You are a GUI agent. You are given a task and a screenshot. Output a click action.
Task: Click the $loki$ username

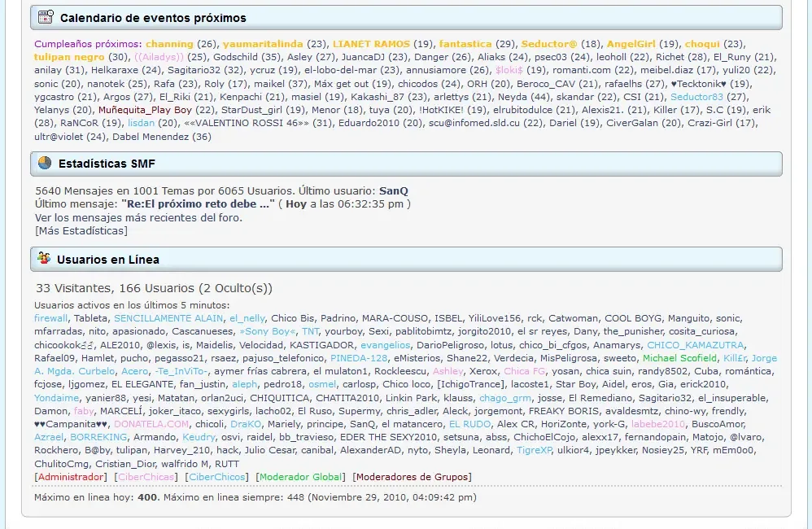click(x=509, y=70)
